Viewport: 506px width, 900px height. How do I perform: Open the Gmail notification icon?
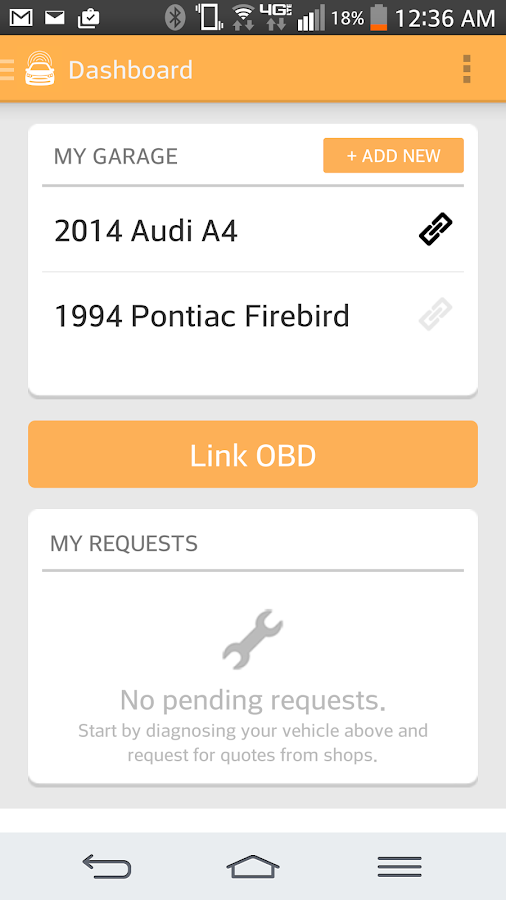tap(21, 18)
